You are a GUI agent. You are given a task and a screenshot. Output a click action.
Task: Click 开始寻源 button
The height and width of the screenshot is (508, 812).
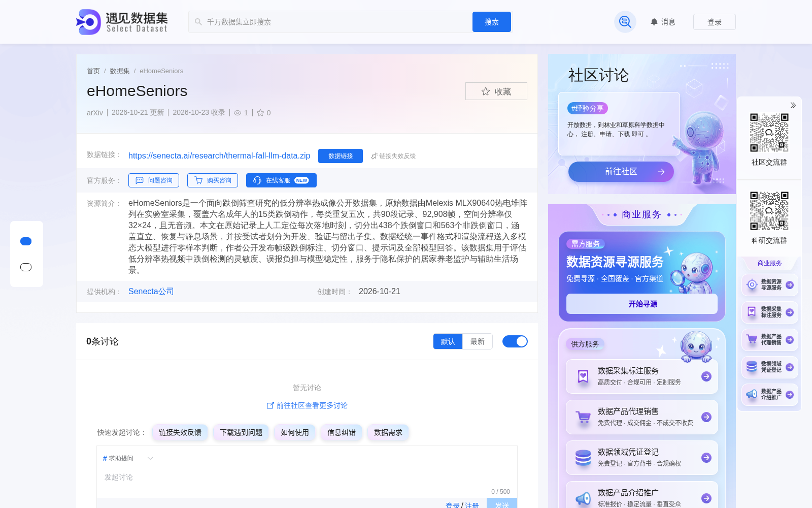[x=642, y=304]
